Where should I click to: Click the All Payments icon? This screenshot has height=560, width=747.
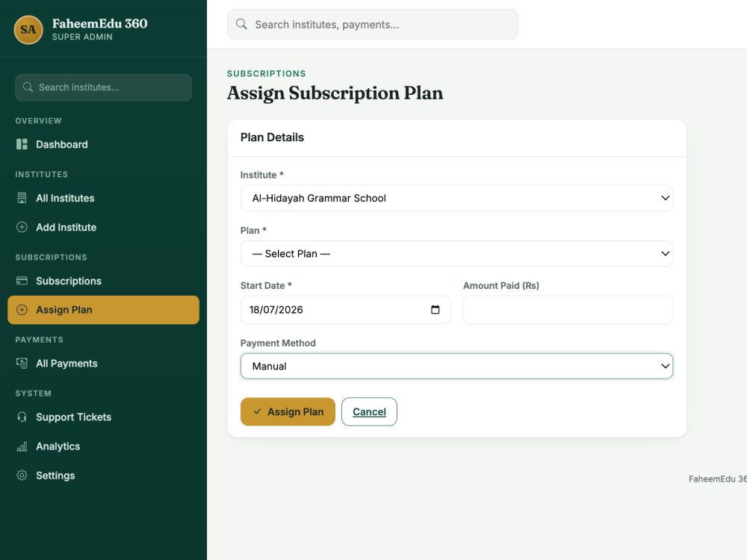22,364
